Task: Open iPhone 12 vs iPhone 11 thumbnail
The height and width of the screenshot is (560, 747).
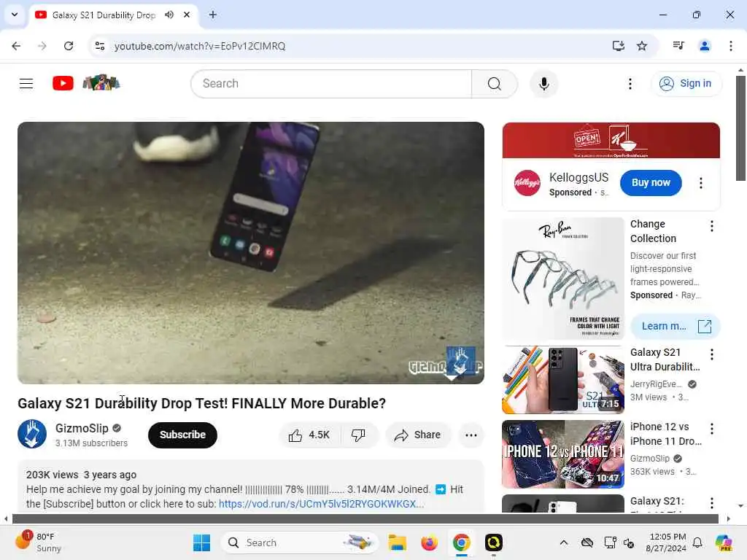Action: (562, 454)
